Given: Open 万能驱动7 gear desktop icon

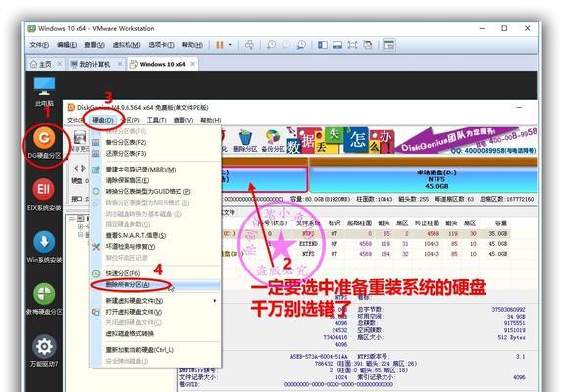Looking at the screenshot, I should (44, 351).
